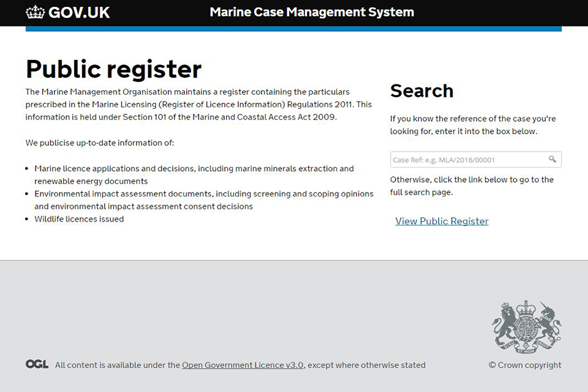This screenshot has width=588, height=392.
Task: Click the Marine Management Organisation intro paragraph
Action: pos(198,104)
